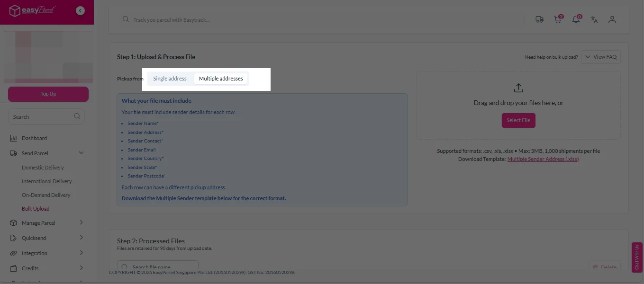The height and width of the screenshot is (284, 644).
Task: Collapse the Send Parcel menu section
Action: tap(81, 153)
